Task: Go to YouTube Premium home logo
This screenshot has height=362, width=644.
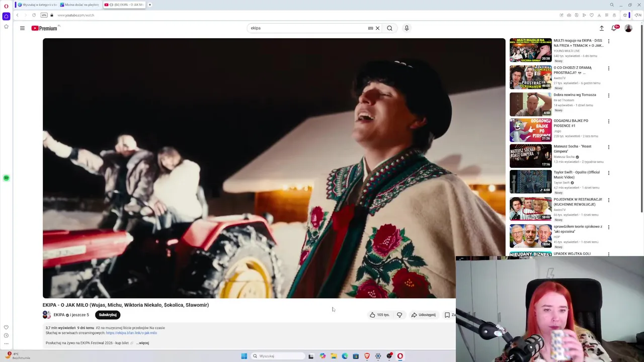Action: tap(44, 28)
